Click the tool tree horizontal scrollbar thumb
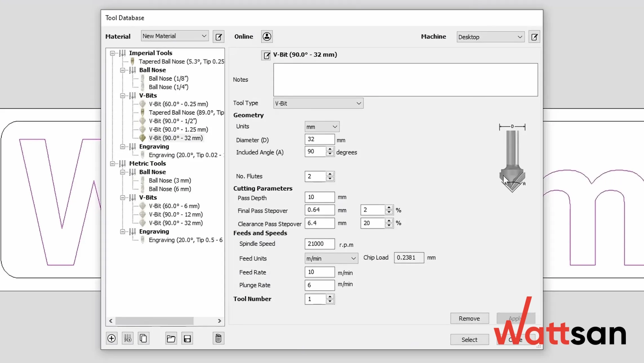This screenshot has width=644, height=363. 154,321
